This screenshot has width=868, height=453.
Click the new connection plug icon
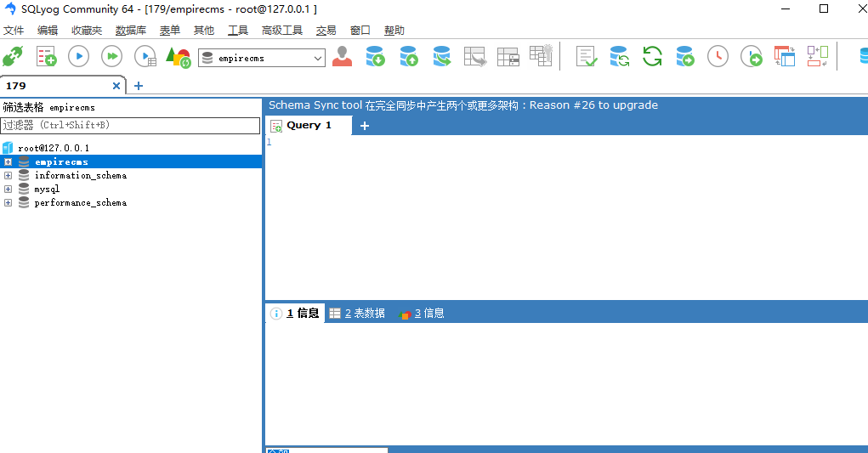tap(13, 56)
